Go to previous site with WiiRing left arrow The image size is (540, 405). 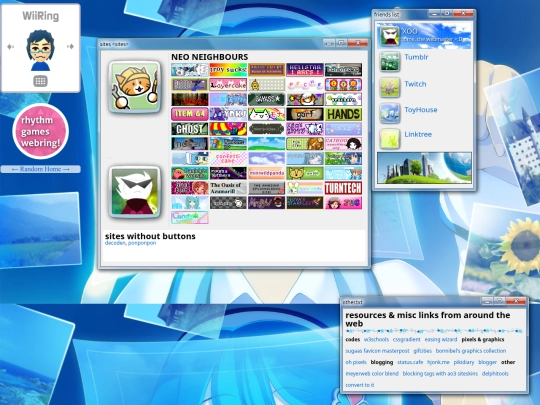[10, 46]
